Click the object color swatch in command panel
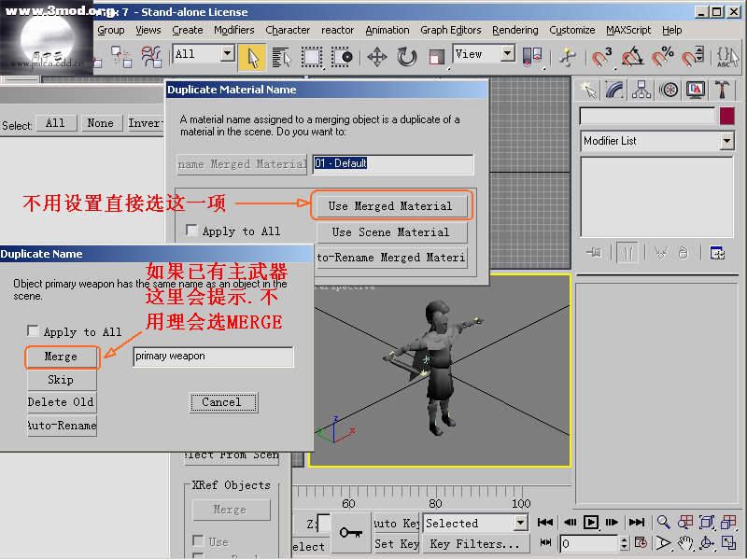Image resolution: width=747 pixels, height=560 pixels. (726, 117)
